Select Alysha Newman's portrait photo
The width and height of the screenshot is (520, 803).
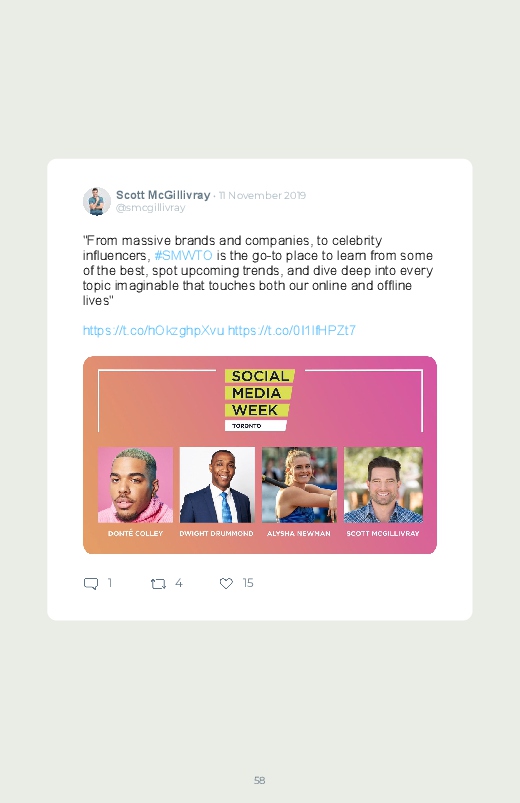[300, 484]
